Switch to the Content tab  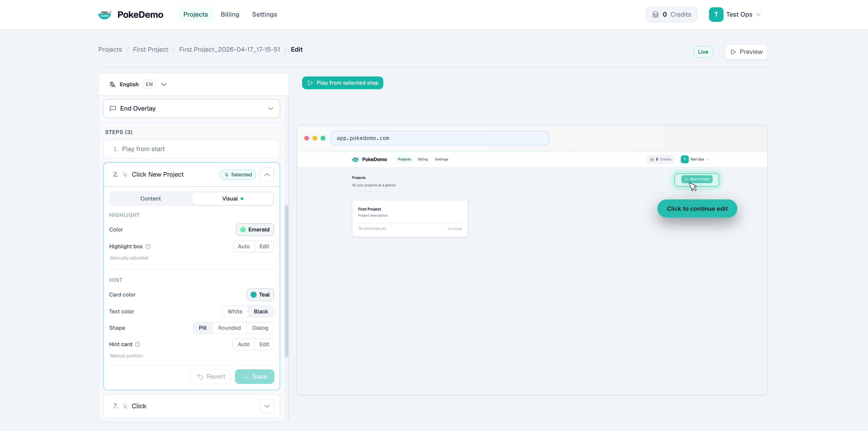tap(151, 199)
